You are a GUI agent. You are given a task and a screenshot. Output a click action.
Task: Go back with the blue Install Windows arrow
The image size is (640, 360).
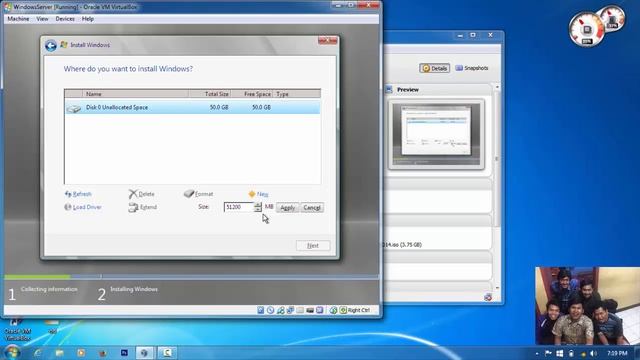51,45
